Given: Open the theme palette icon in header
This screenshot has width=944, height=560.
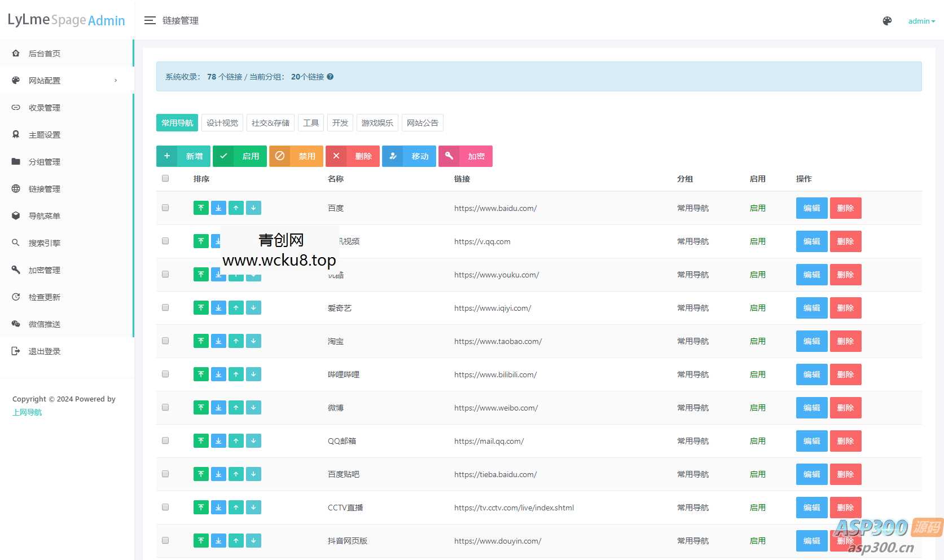Looking at the screenshot, I should (887, 21).
